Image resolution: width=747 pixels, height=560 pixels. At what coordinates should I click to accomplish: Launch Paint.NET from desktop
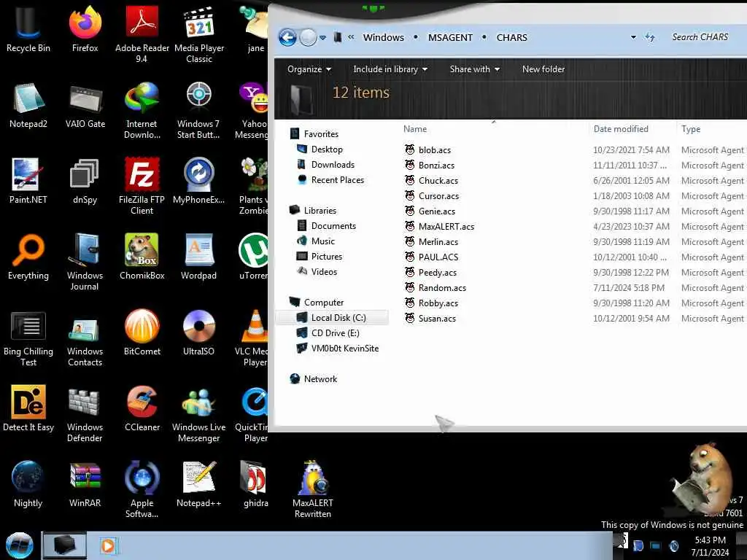pos(28,181)
